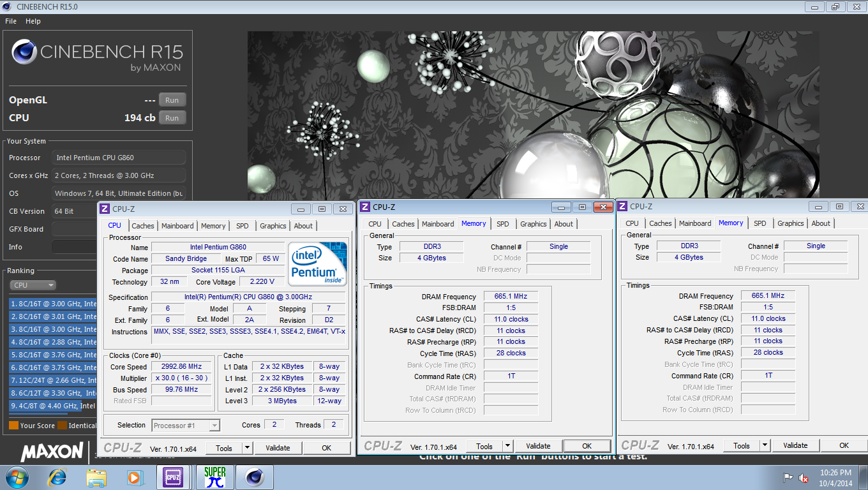Open the About tab in the CPU-Z CPU window

point(303,226)
